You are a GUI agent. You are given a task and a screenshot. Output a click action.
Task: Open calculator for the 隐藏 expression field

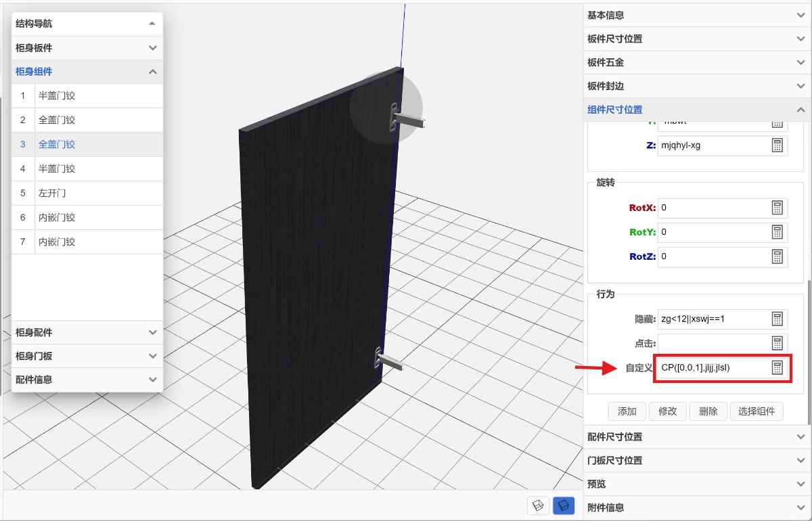coord(777,319)
